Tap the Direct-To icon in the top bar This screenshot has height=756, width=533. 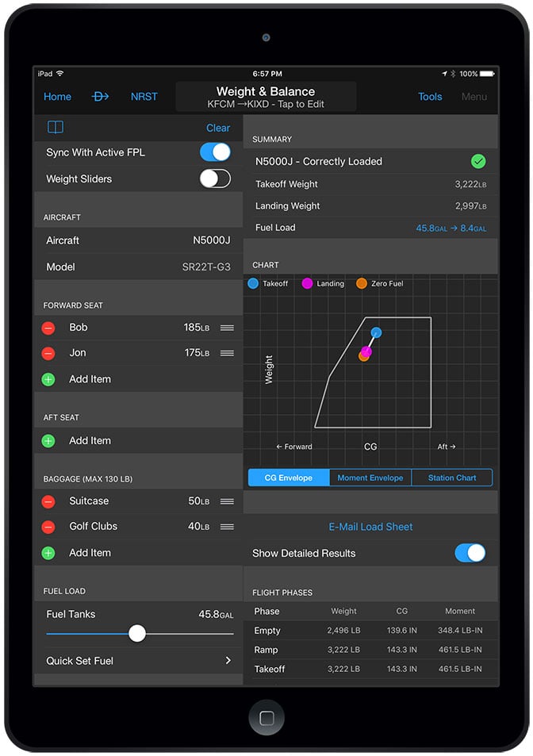tap(100, 97)
